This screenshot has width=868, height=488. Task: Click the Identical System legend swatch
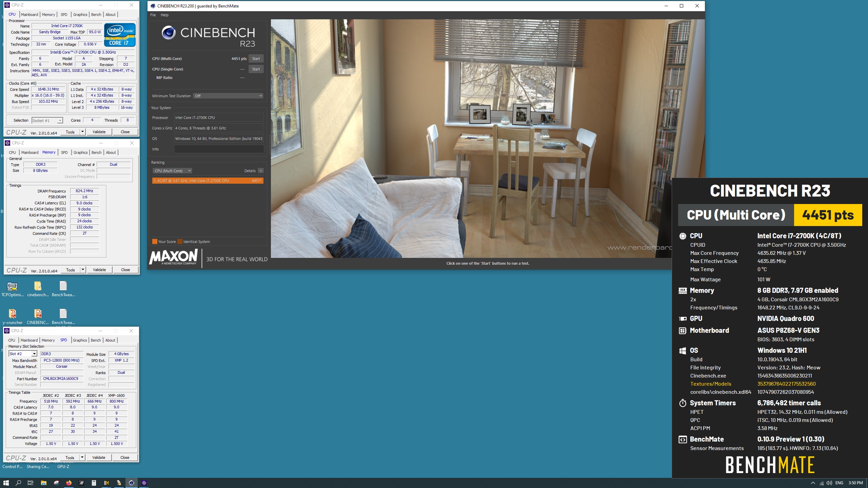(180, 242)
